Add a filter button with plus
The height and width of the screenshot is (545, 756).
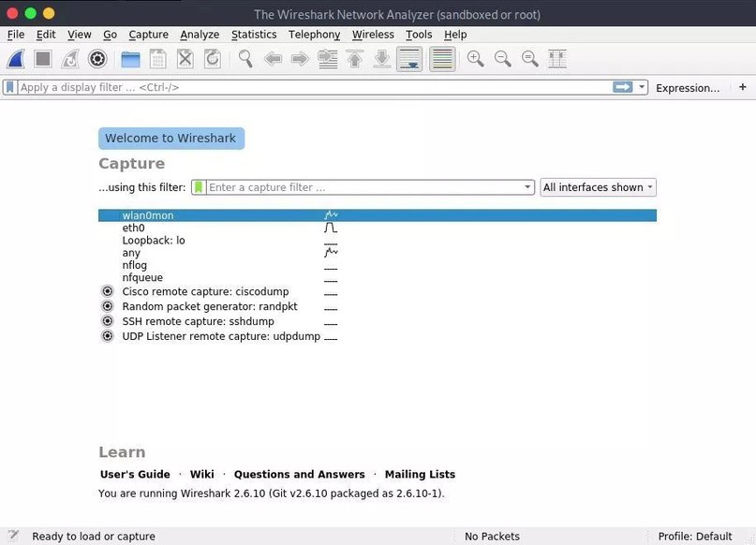pyautogui.click(x=743, y=87)
